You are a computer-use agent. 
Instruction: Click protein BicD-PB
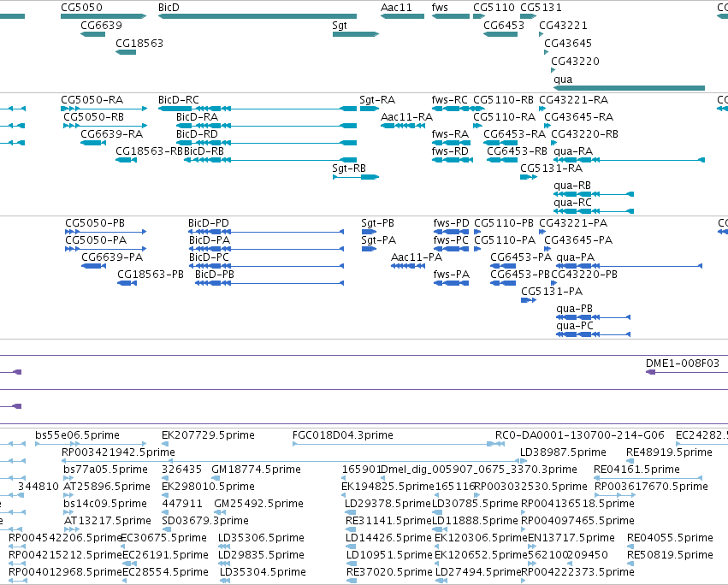coord(269,283)
